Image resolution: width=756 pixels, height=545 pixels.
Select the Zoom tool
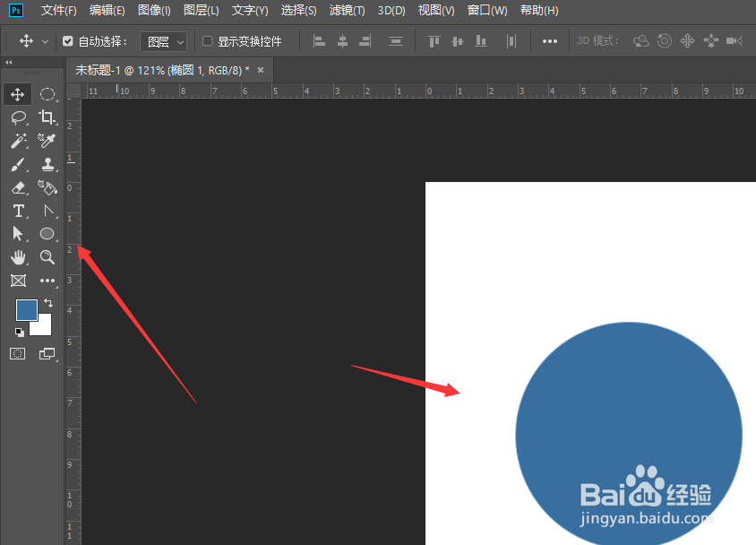(x=47, y=257)
